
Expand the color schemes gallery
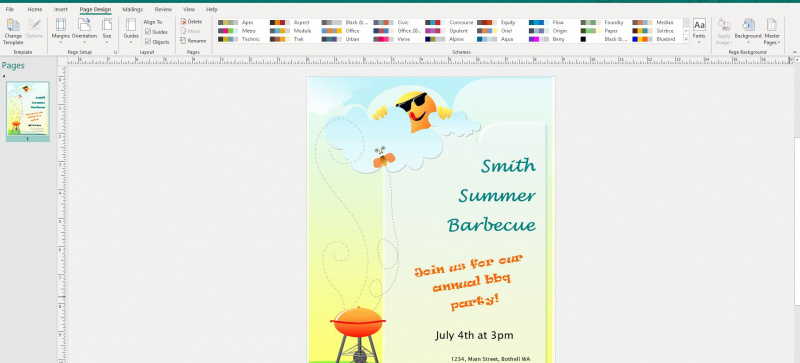click(686, 40)
